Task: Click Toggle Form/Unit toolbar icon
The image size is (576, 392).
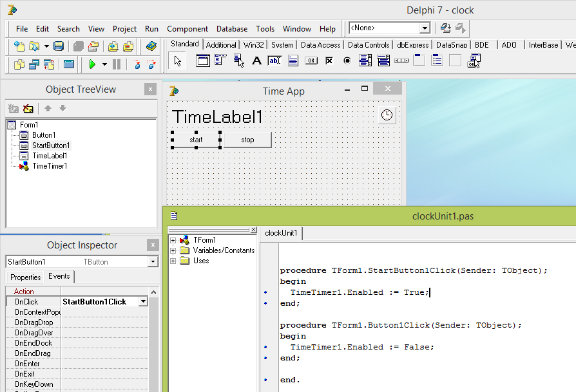Action: 49,64
